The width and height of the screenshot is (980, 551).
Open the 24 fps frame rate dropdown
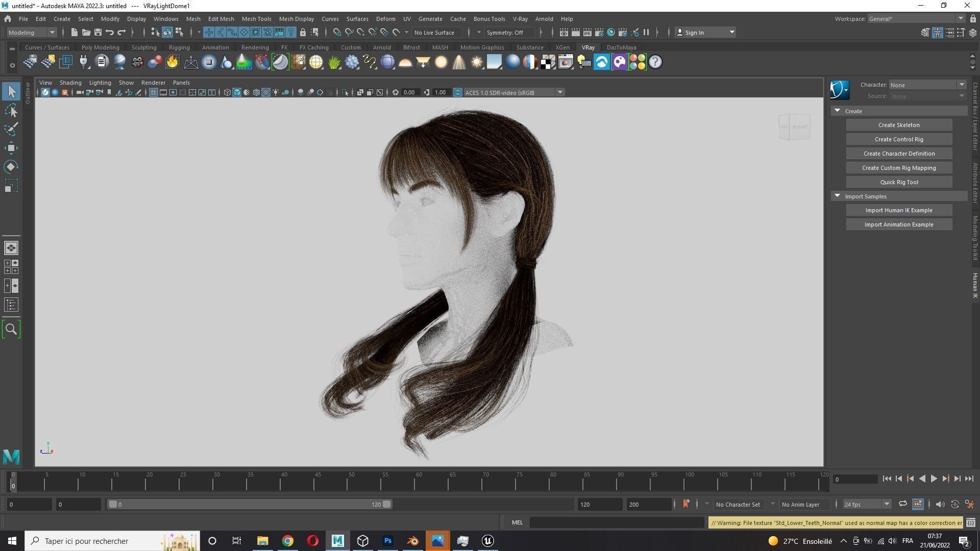pyautogui.click(x=867, y=504)
